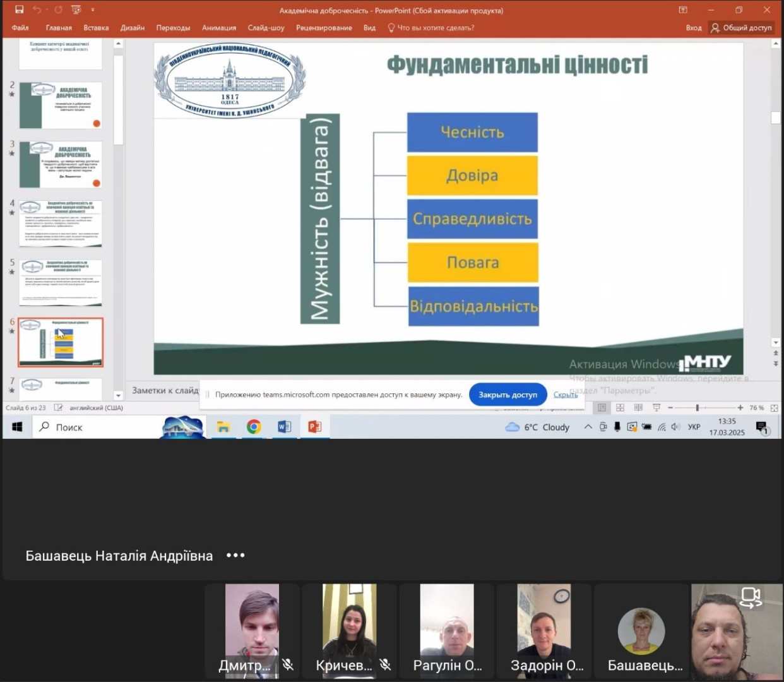Open File Explorer from the taskbar
This screenshot has height=682, width=784.
pos(223,427)
